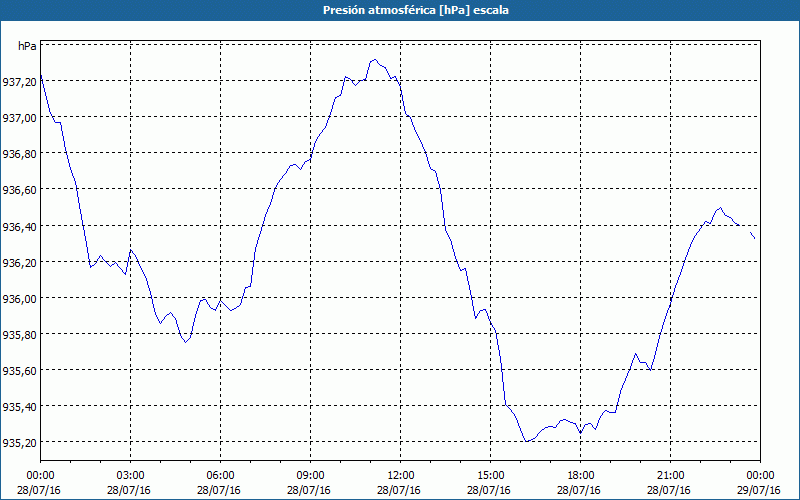This screenshot has height=500, width=800.
Task: Click the 29/07/16 date label
Action: pyautogui.click(x=760, y=490)
